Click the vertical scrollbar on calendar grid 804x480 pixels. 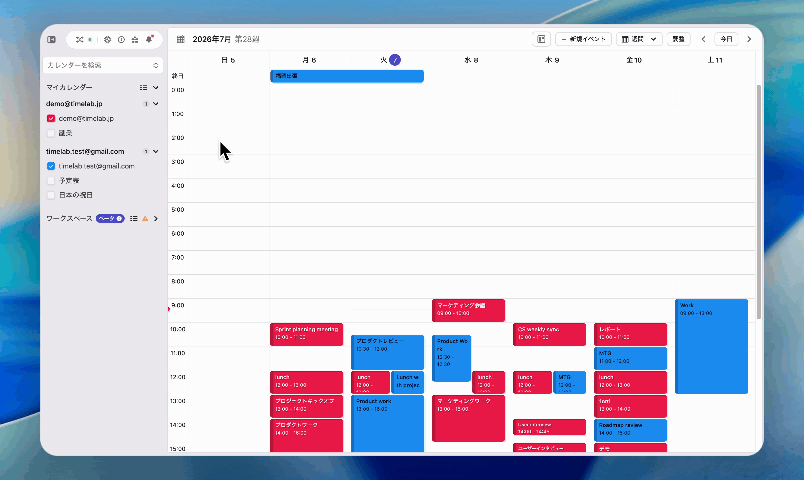[x=759, y=202]
